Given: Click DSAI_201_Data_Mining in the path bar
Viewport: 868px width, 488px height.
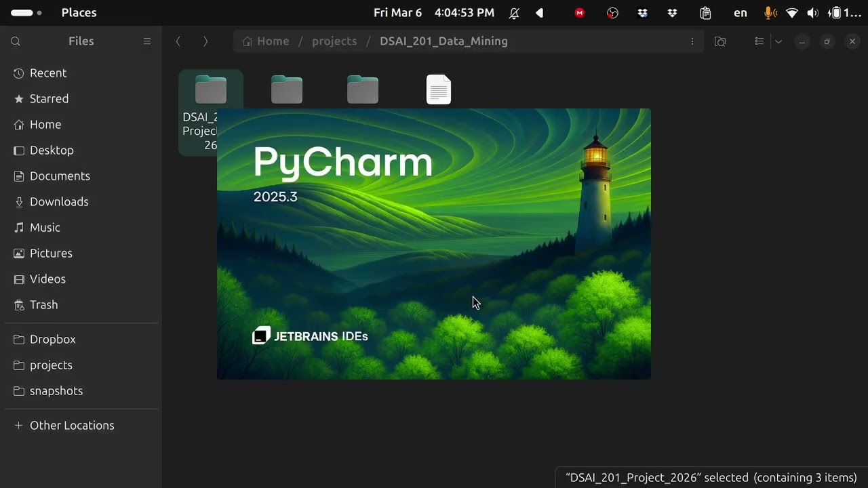Looking at the screenshot, I should click(x=443, y=41).
